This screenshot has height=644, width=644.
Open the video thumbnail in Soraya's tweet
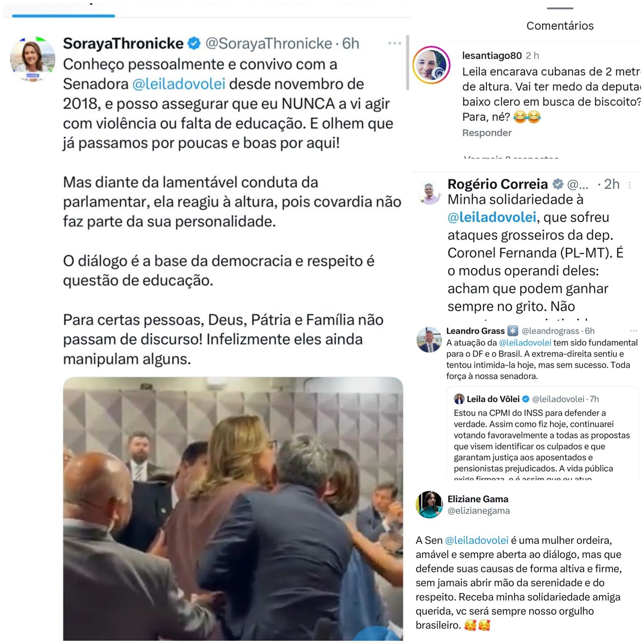[233, 508]
